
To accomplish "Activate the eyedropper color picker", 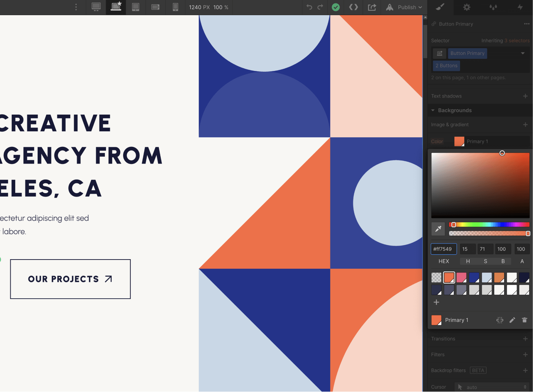I will (438, 229).
